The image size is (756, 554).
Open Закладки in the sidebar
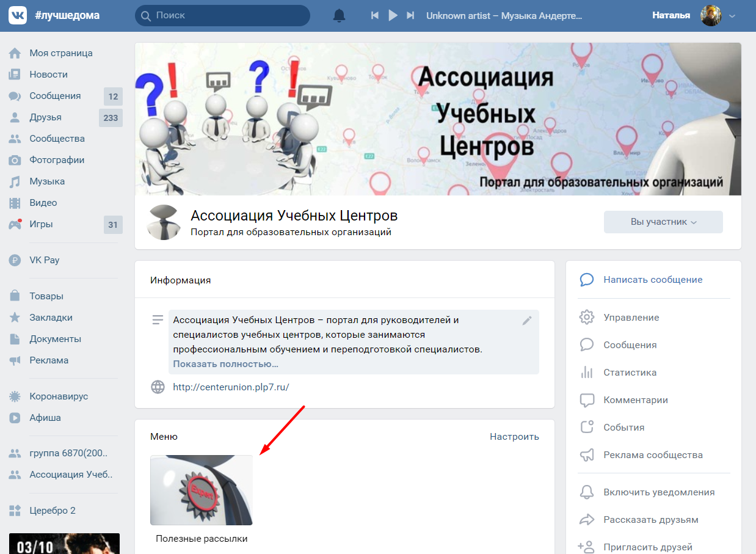[51, 318]
